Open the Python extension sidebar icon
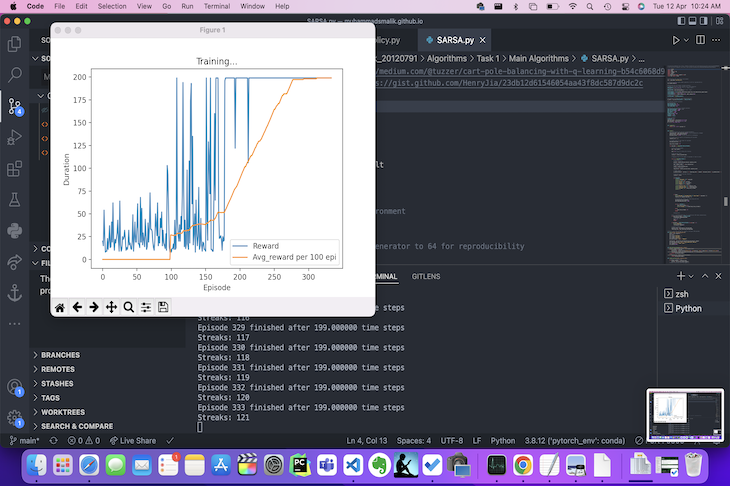 (x=15, y=230)
